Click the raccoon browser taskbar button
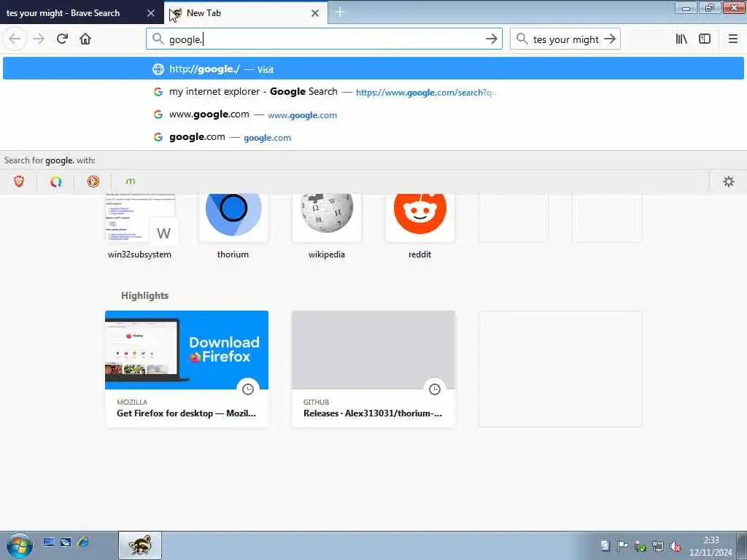 140,545
